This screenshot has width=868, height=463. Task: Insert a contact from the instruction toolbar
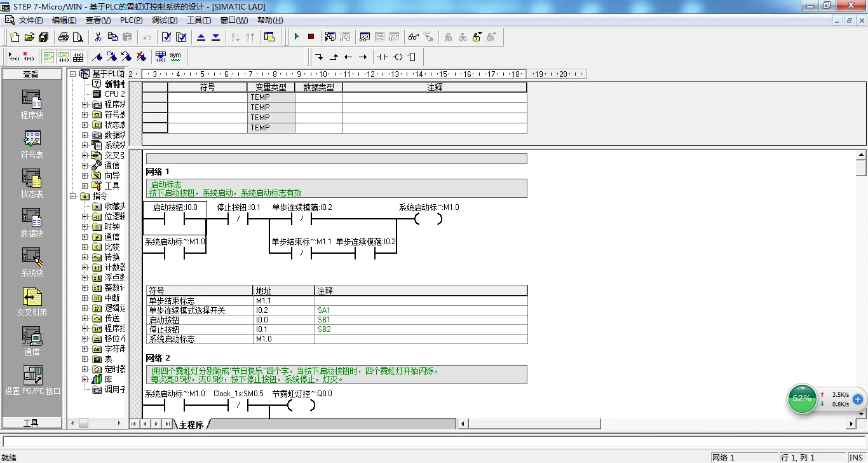[x=382, y=57]
